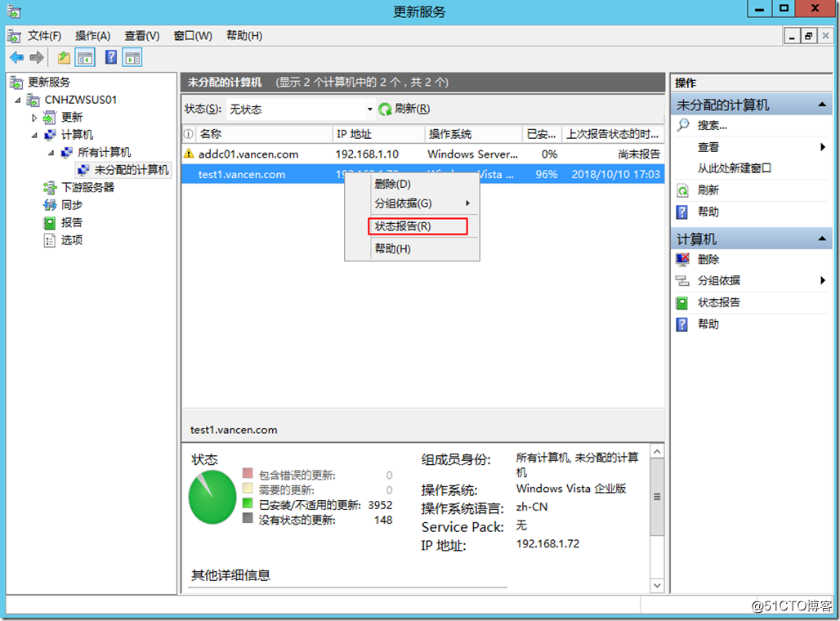
Task: Click the info icon column header
Action: (x=189, y=134)
